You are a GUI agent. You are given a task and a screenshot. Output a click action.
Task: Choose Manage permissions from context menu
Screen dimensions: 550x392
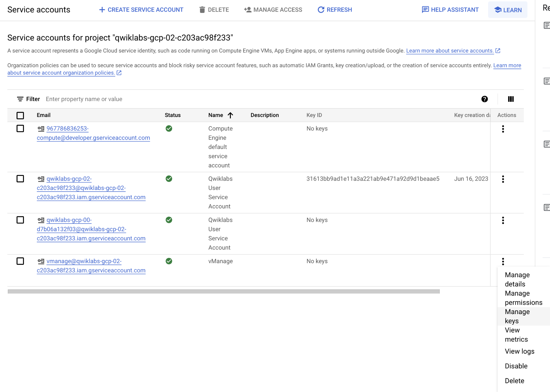[524, 298]
